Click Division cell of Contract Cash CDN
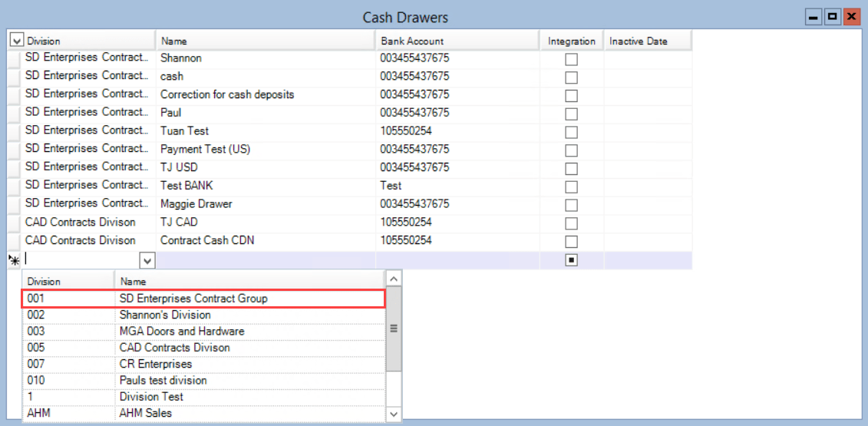 tap(88, 241)
